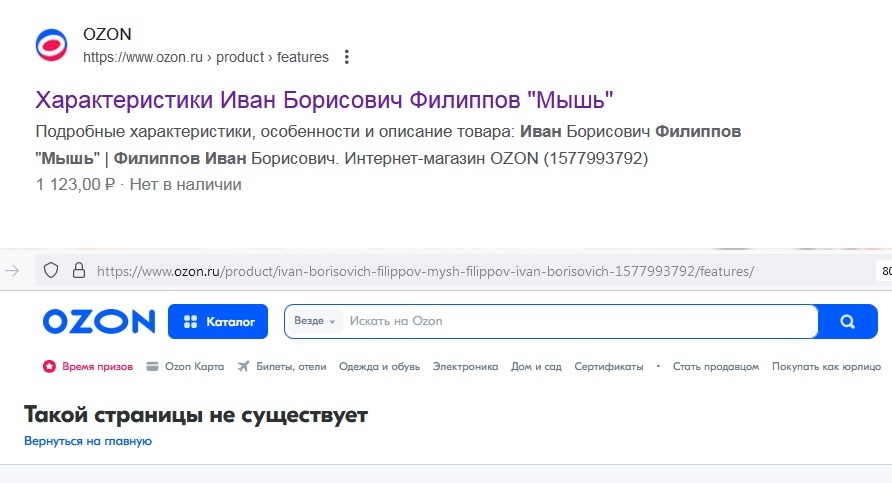Click Вернуться на главную link
Viewport: 892px width, 483px height.
(88, 441)
